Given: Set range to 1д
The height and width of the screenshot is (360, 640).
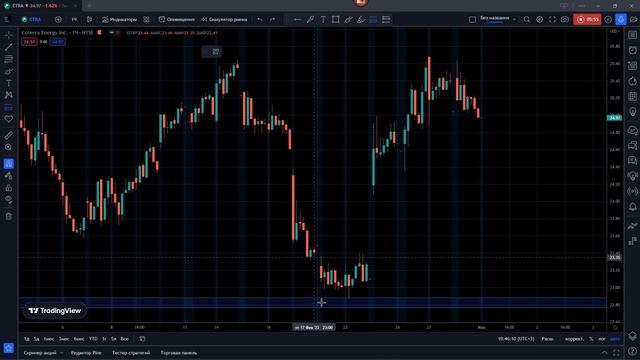Looking at the screenshot, I should pyautogui.click(x=27, y=339).
